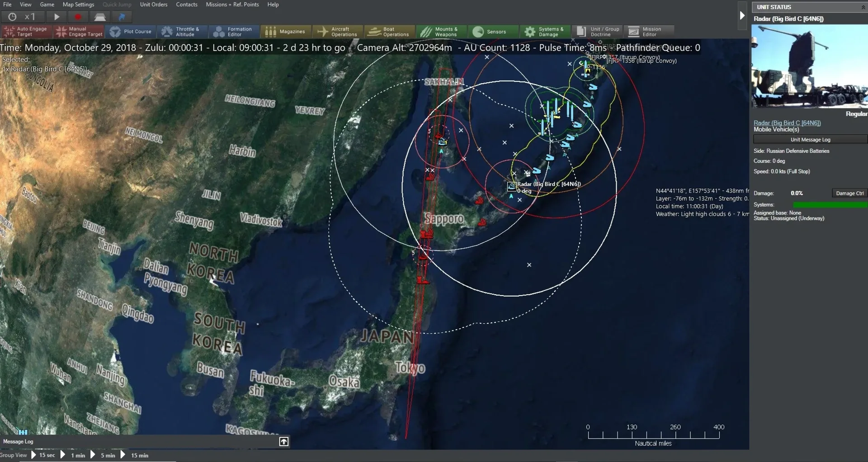Viewport: 868px width, 462px height.
Task: Toggle recording with the red record button
Action: (77, 17)
